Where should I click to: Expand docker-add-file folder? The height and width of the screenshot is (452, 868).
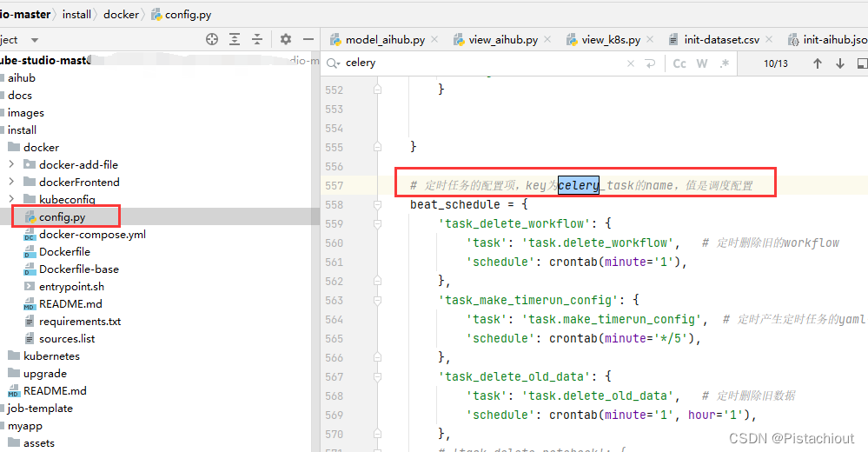tap(11, 164)
